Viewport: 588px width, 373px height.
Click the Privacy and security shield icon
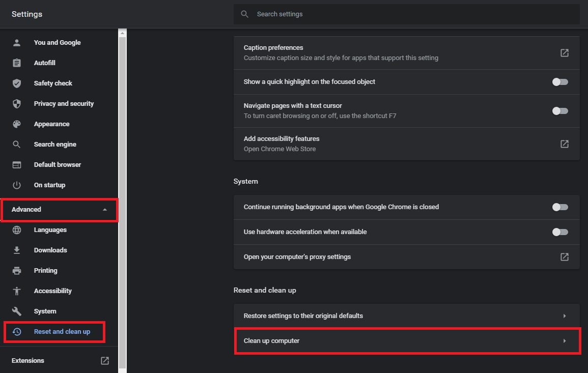point(17,104)
